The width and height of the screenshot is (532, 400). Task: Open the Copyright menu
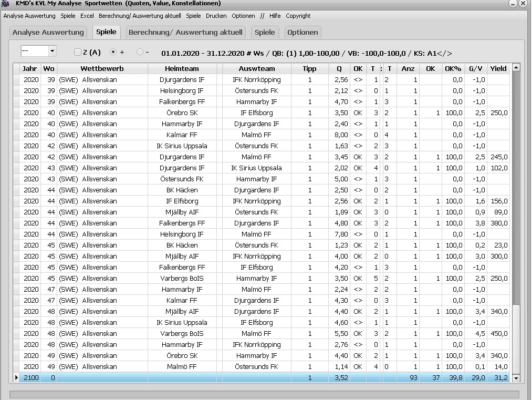coord(298,16)
